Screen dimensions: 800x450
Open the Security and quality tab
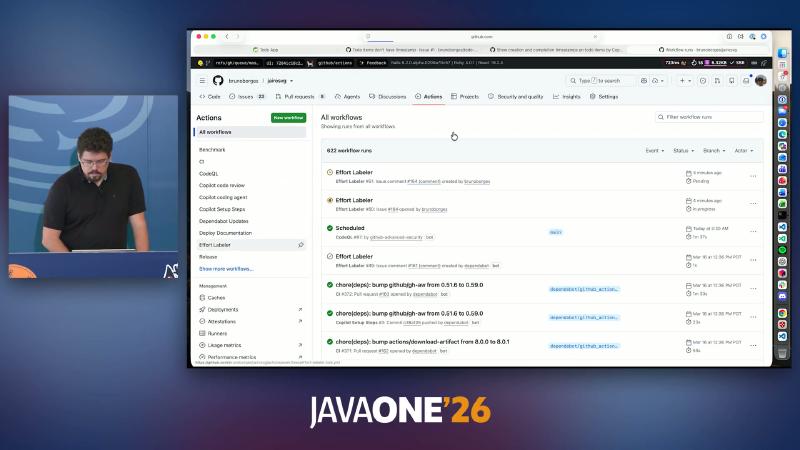click(516, 96)
